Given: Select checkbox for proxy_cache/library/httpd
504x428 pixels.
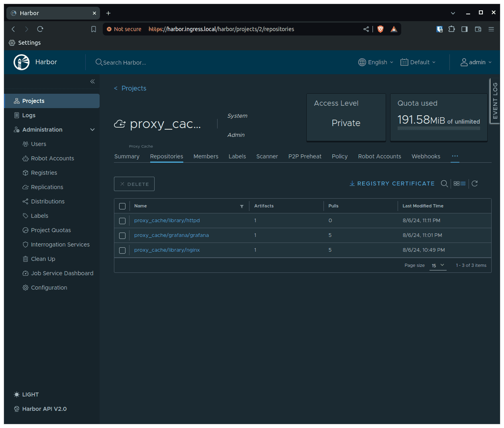Looking at the screenshot, I should click(x=122, y=221).
